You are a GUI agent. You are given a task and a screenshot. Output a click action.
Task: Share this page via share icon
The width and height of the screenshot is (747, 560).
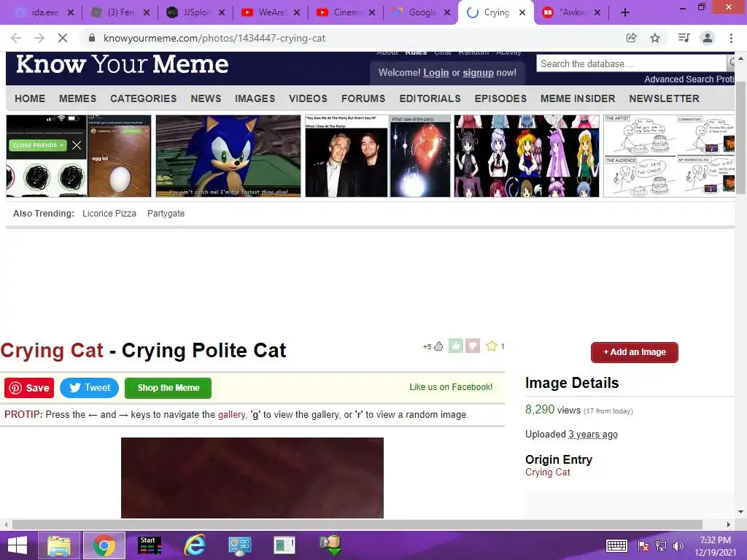631,38
